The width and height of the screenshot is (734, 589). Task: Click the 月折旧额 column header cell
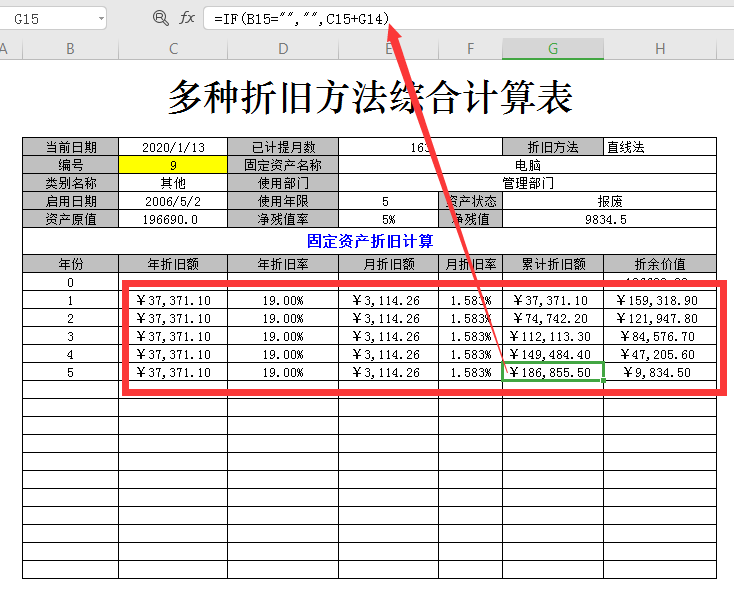point(389,264)
